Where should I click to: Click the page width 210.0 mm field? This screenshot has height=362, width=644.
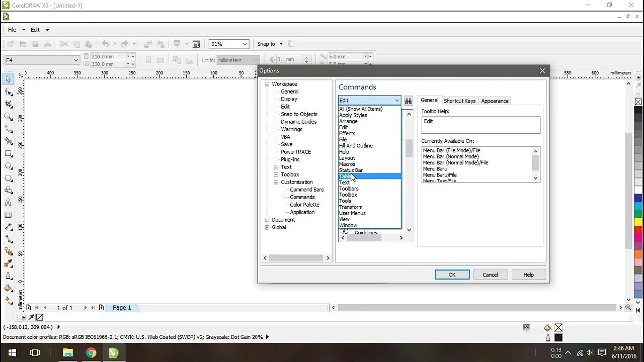[107, 56]
